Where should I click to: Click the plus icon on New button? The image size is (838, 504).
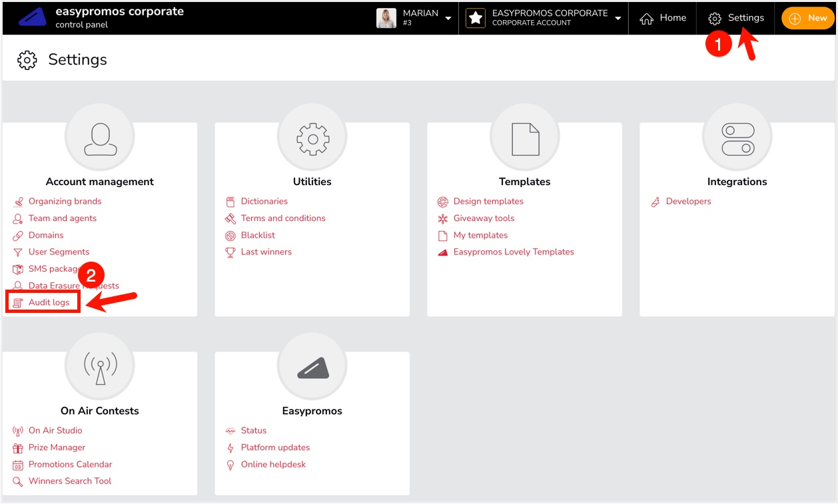(795, 19)
